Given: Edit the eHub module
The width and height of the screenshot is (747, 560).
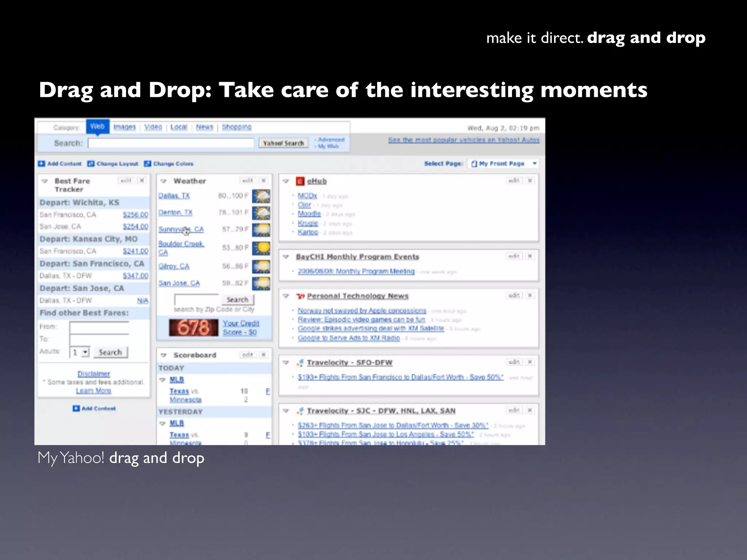Looking at the screenshot, I should 514,180.
